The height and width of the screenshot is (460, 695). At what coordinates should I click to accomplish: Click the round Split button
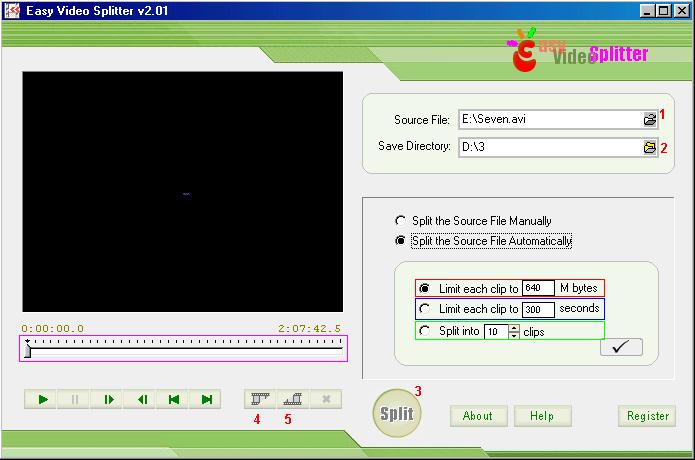394,414
